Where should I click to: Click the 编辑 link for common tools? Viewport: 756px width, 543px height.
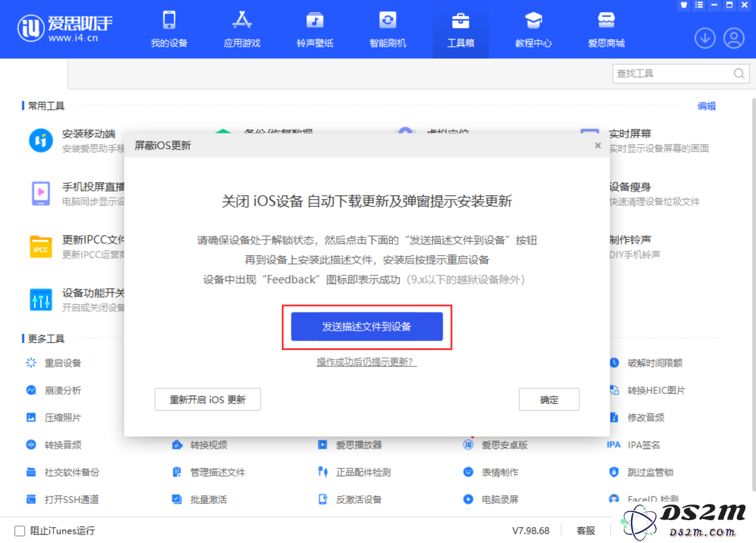706,106
